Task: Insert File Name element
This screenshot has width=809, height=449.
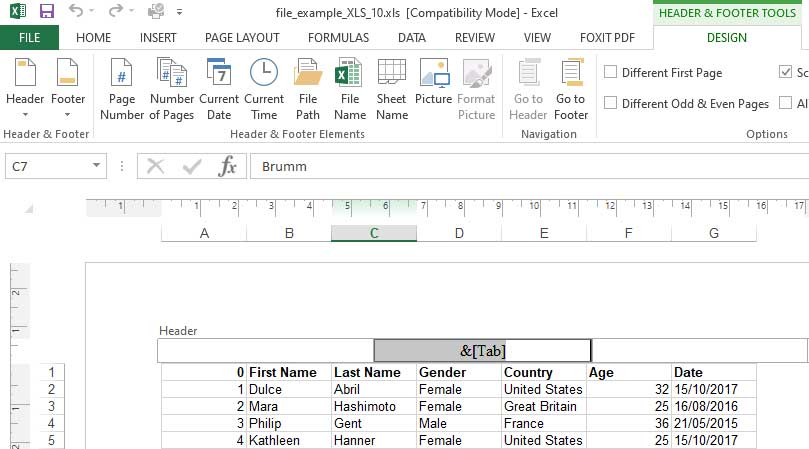Action: point(350,89)
